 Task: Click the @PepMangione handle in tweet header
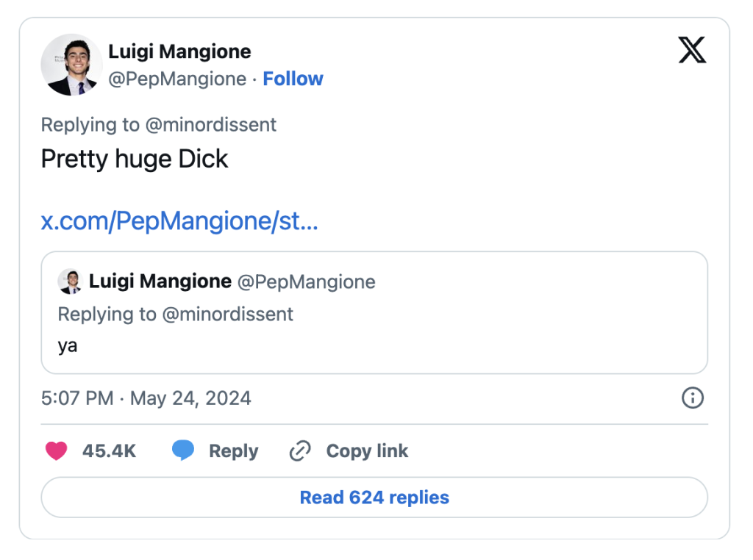pyautogui.click(x=177, y=79)
